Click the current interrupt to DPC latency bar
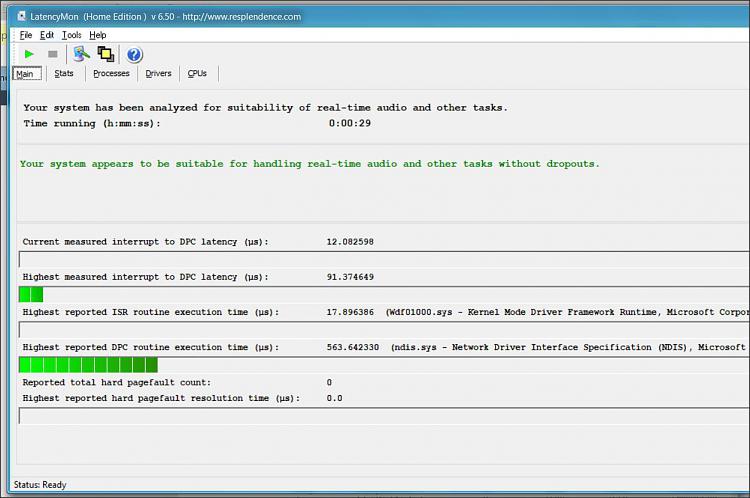The height and width of the screenshot is (498, 750). click(384, 259)
